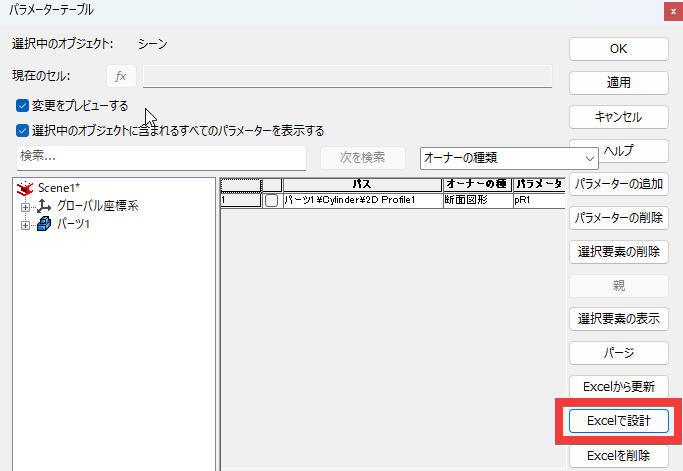Click the 適用 button
Image resolution: width=683 pixels, height=471 pixels.
coord(619,83)
